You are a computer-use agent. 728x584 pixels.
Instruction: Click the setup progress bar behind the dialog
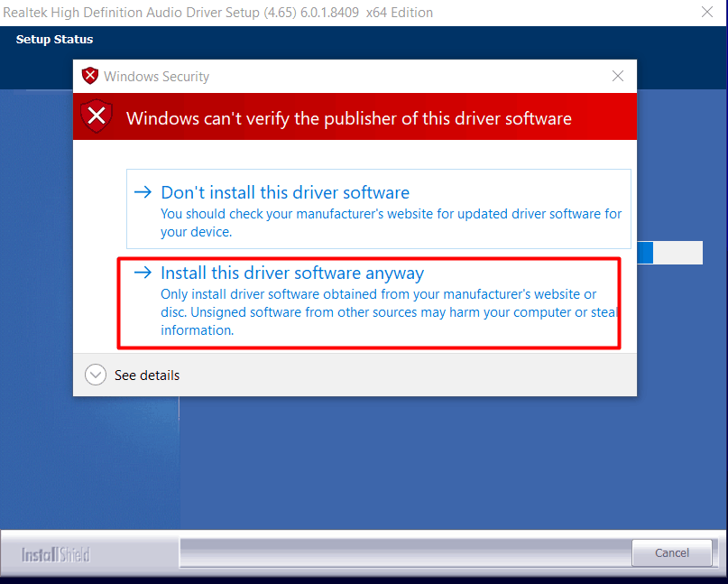click(669, 253)
